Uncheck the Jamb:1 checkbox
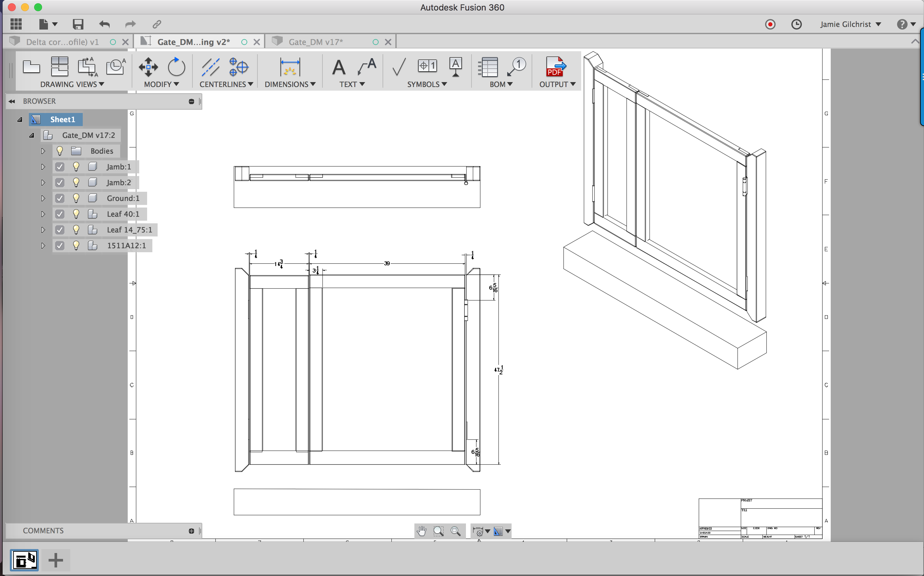This screenshot has width=924, height=576. (x=59, y=167)
